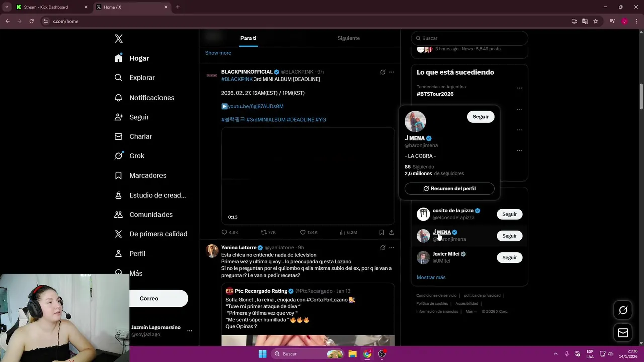Open File Explorer from taskbar
Image resolution: width=644 pixels, height=362 pixels.
[352, 354]
